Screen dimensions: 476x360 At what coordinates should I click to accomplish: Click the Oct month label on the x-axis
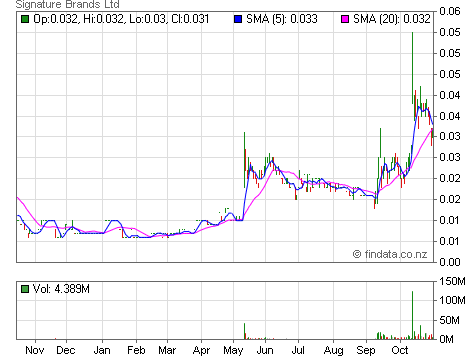point(400,350)
